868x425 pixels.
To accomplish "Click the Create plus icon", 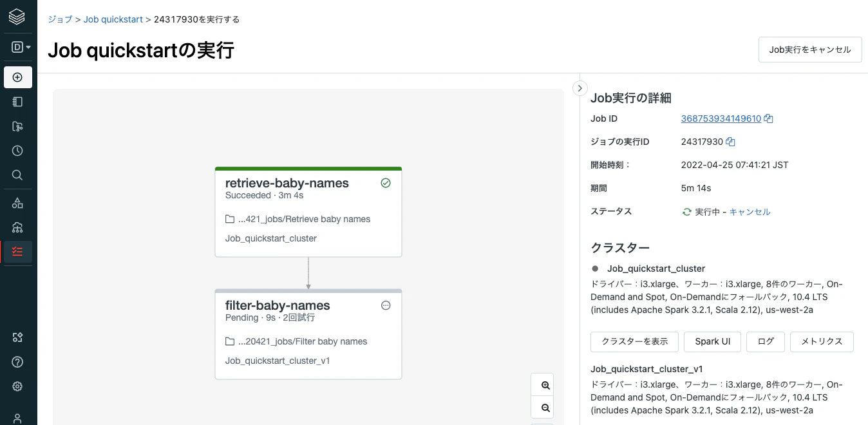I will pyautogui.click(x=17, y=77).
